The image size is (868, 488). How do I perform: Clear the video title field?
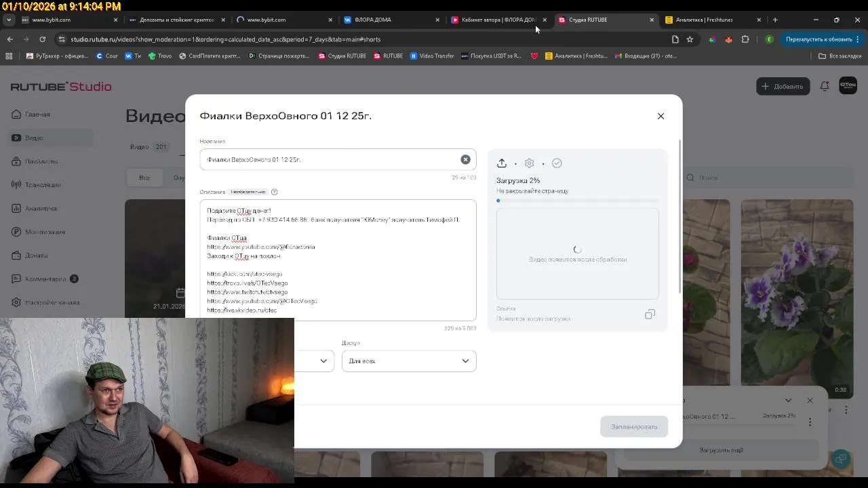click(465, 159)
